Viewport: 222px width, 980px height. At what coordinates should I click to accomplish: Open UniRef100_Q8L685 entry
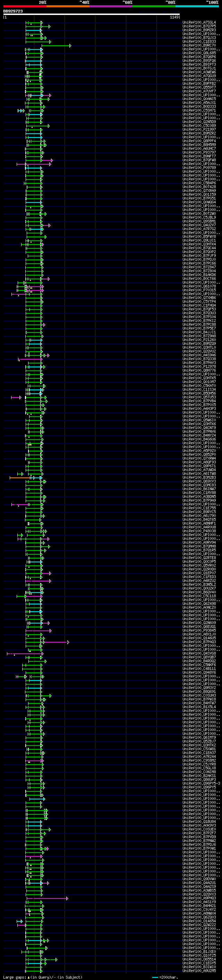[199, 53]
